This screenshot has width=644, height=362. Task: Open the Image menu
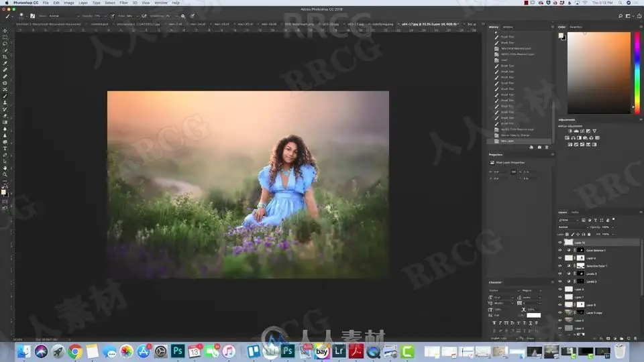(68, 3)
